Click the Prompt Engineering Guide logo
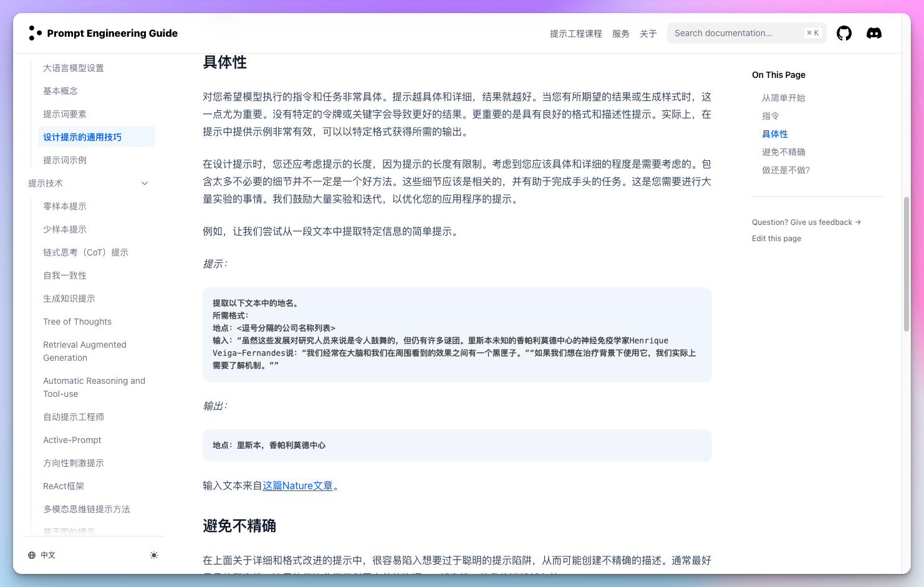Image resolution: width=924 pixels, height=587 pixels. (x=103, y=33)
